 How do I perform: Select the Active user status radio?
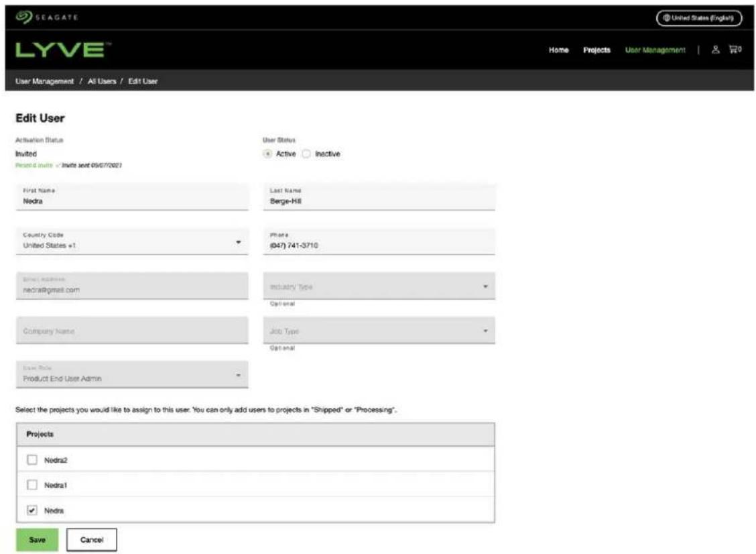pyautogui.click(x=267, y=154)
